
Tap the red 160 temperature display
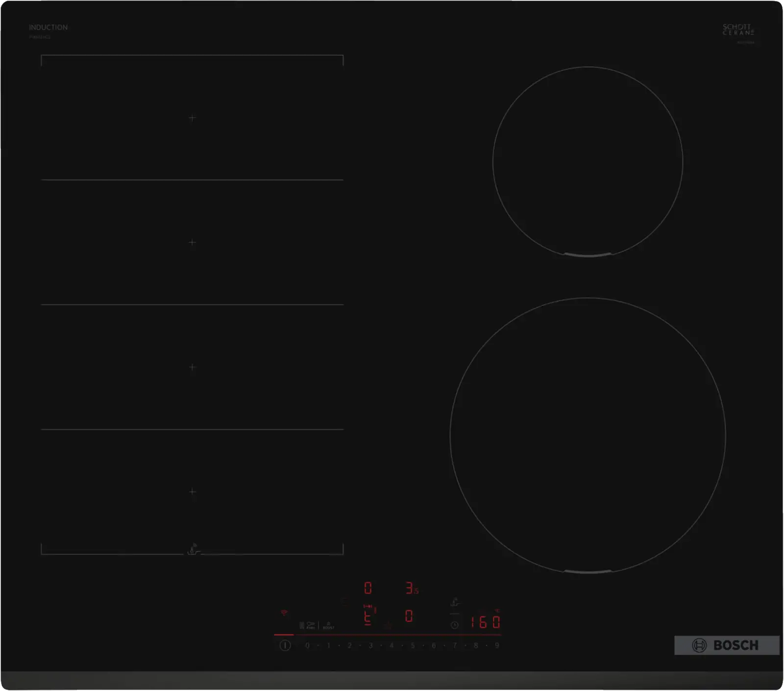(485, 622)
